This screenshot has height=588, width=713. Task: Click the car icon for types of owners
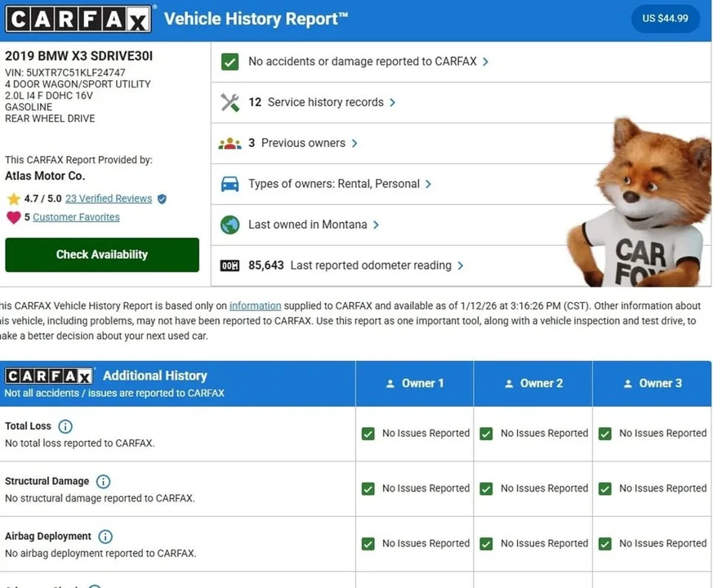coord(229,184)
